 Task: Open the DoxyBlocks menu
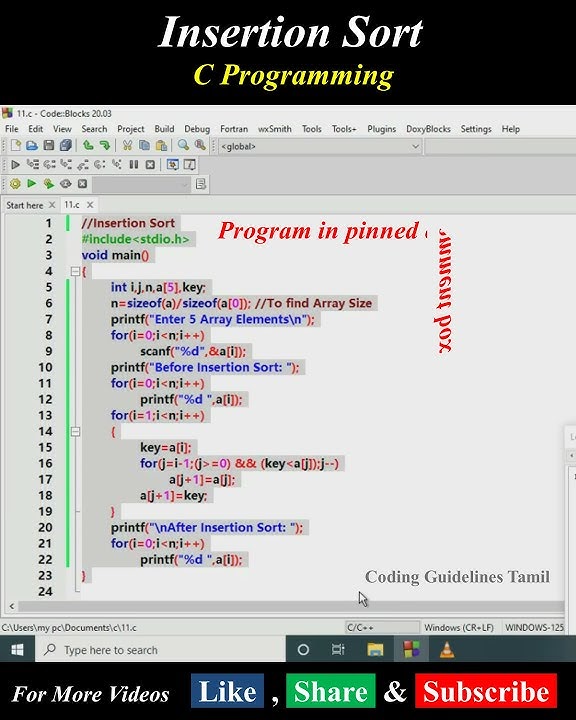coord(428,129)
